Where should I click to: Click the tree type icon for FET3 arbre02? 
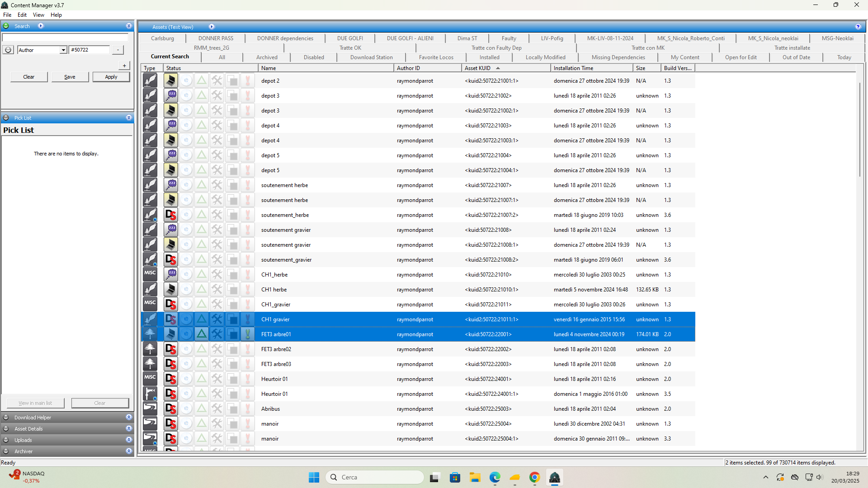(150, 349)
